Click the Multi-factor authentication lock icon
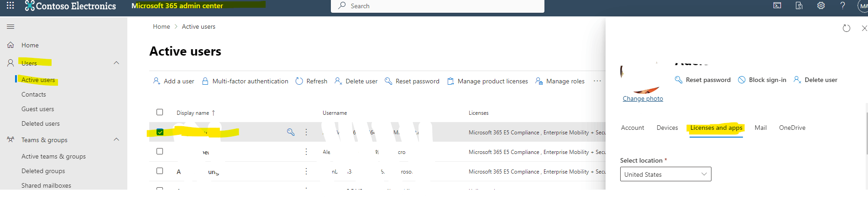 [205, 81]
